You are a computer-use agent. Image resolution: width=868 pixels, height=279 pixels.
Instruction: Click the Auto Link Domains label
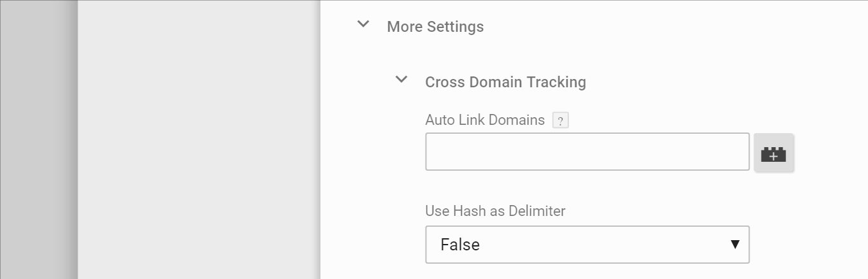(485, 120)
